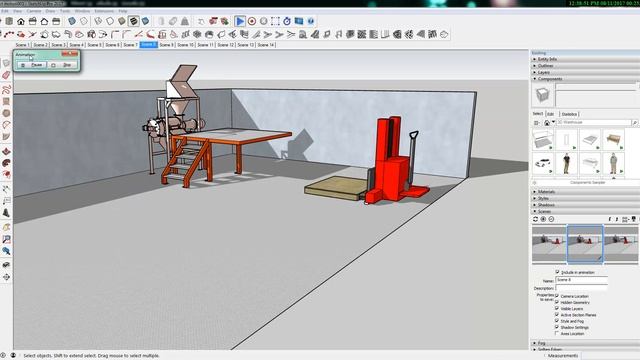Select the white car component thumbnail
The image size is (640, 360).
click(x=542, y=163)
